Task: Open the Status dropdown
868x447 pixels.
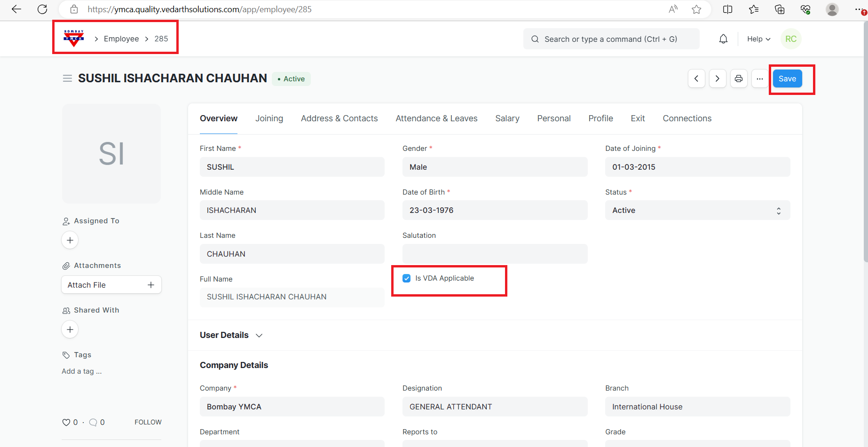Action: pyautogui.click(x=697, y=211)
